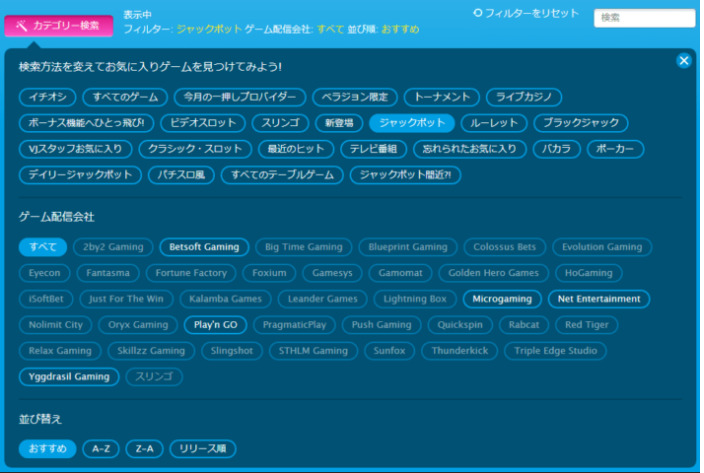
Task: Close the category search panel
Action: (683, 60)
